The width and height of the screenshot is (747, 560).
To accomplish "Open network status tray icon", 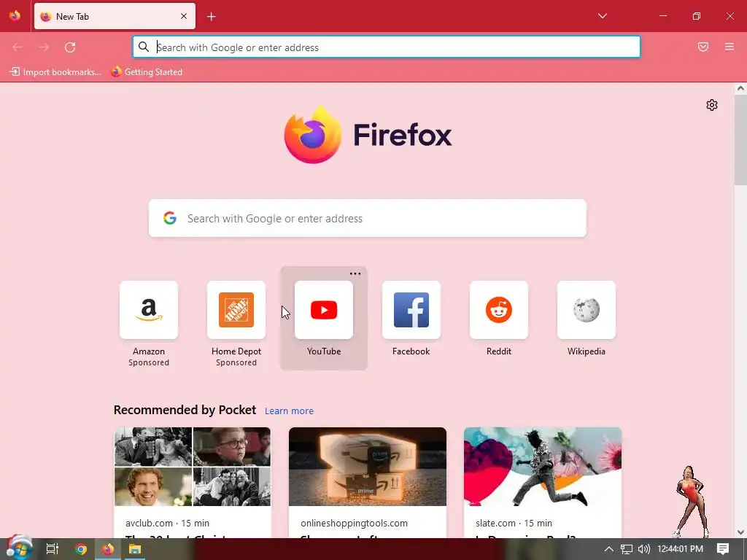I will pos(627,549).
